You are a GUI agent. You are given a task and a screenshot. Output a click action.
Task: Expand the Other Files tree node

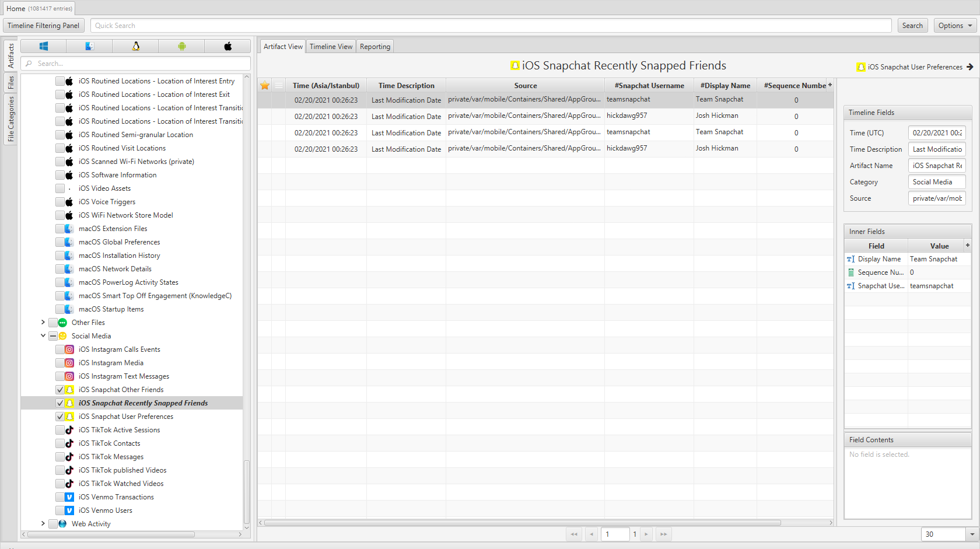click(43, 322)
